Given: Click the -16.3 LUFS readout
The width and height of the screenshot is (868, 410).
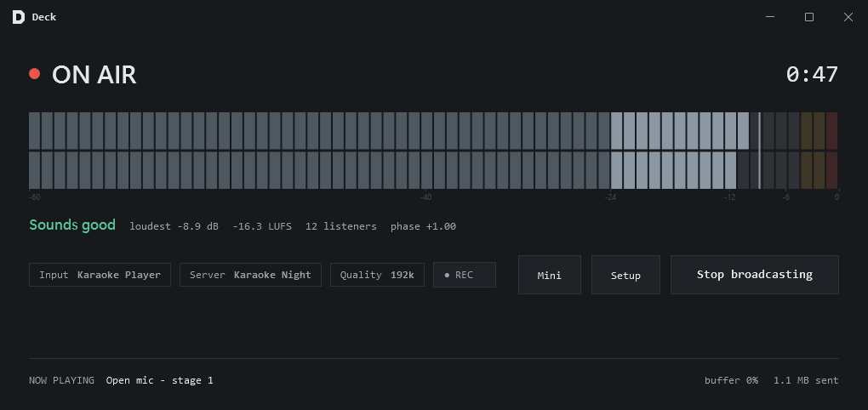Looking at the screenshot, I should pyautogui.click(x=262, y=226).
